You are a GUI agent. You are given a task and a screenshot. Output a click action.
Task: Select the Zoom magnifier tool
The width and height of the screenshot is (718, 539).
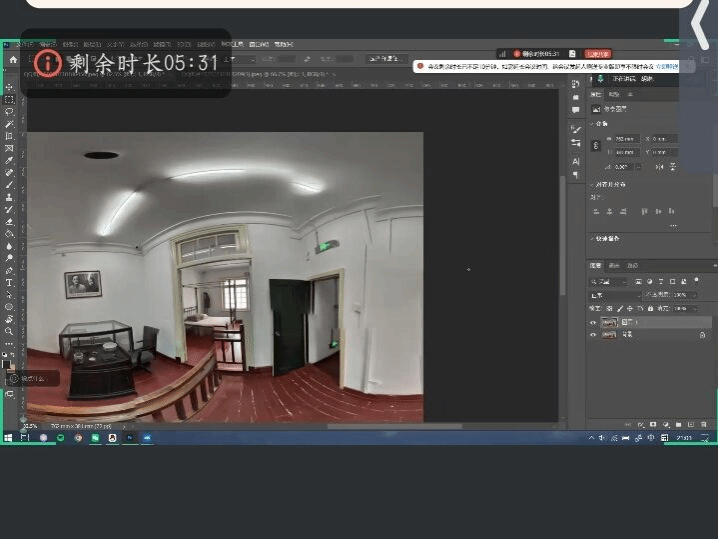(x=9, y=331)
